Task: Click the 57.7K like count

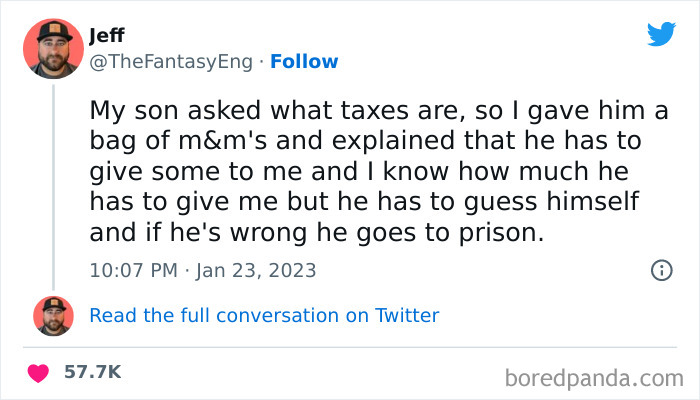Action: click(x=93, y=372)
